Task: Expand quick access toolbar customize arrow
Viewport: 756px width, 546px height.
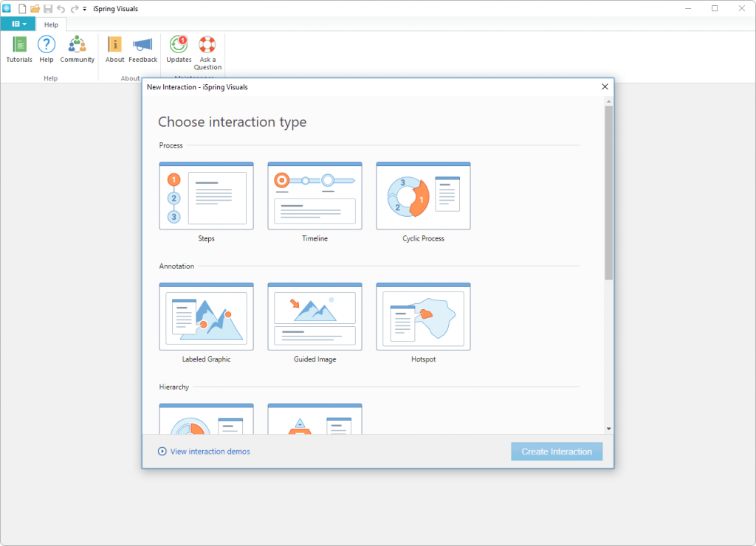Action: (x=84, y=9)
